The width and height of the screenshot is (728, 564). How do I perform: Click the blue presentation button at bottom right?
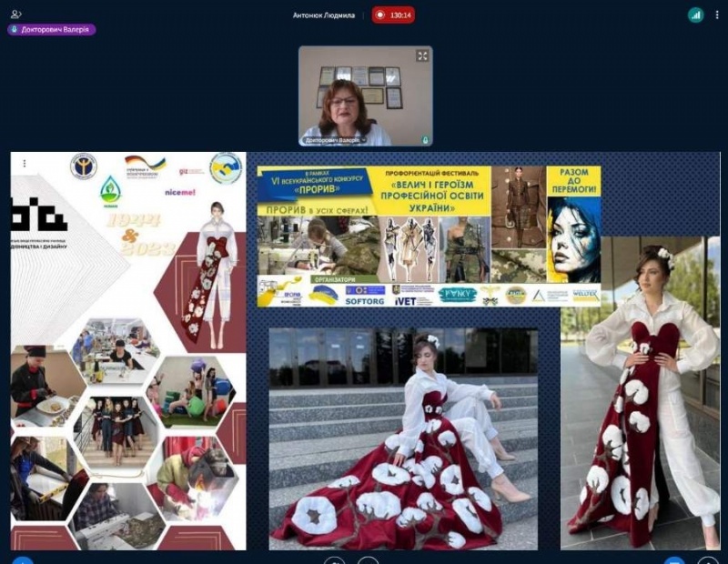[673, 560]
